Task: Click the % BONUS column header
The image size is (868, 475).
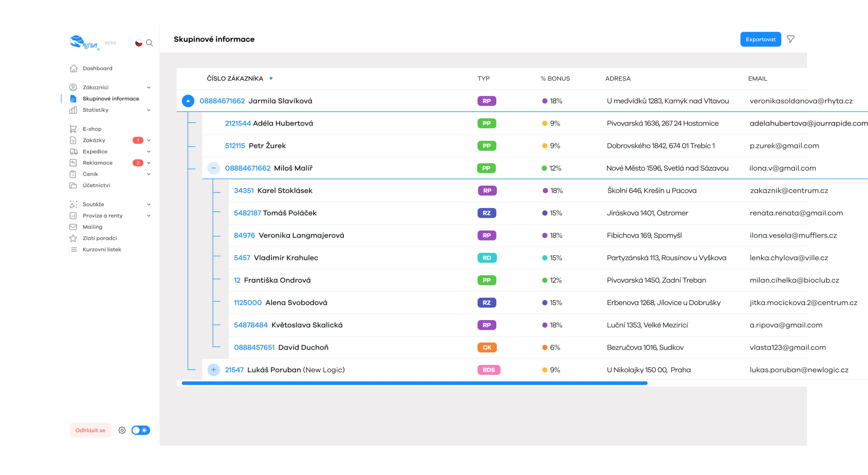Action: click(555, 78)
